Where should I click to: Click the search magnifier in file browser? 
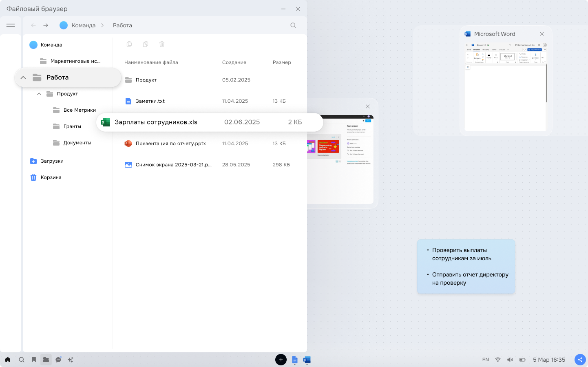tap(293, 25)
